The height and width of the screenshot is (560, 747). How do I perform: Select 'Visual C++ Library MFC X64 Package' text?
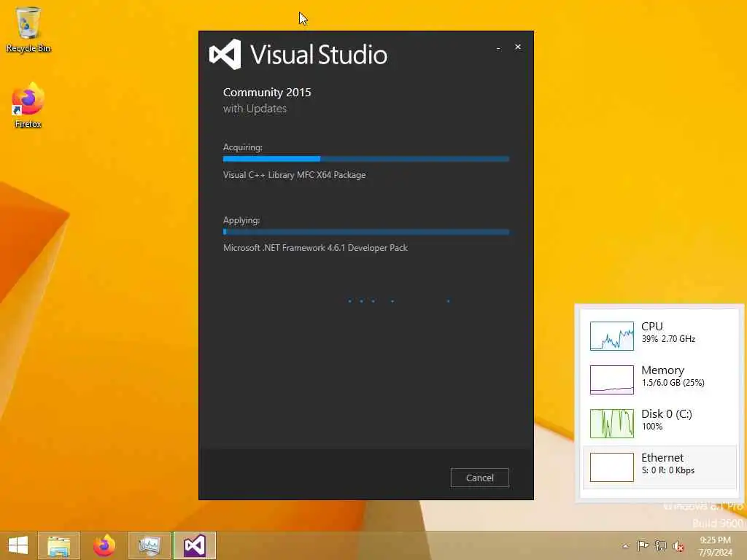click(295, 175)
